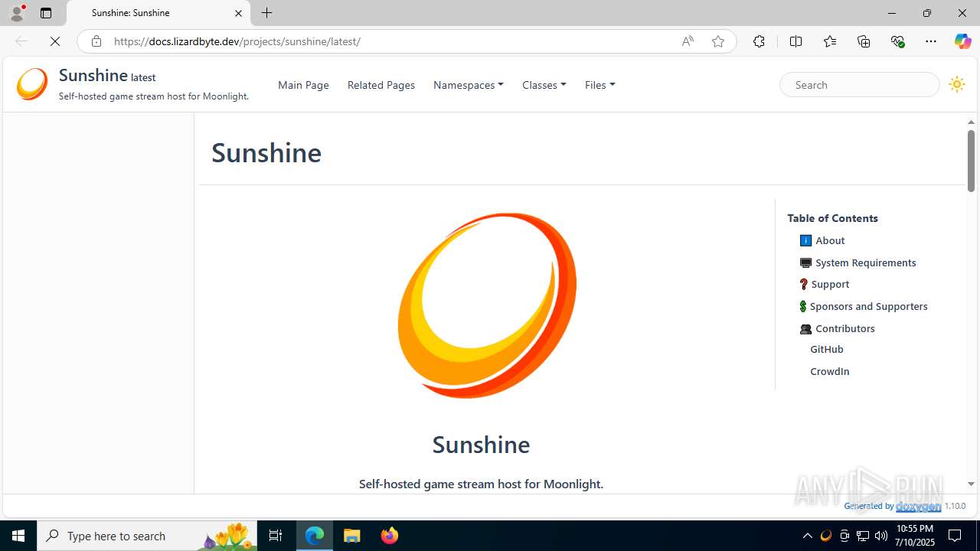Screen dimensions: 980x551
Task: Open Task View on taskbar
Action: (x=276, y=536)
